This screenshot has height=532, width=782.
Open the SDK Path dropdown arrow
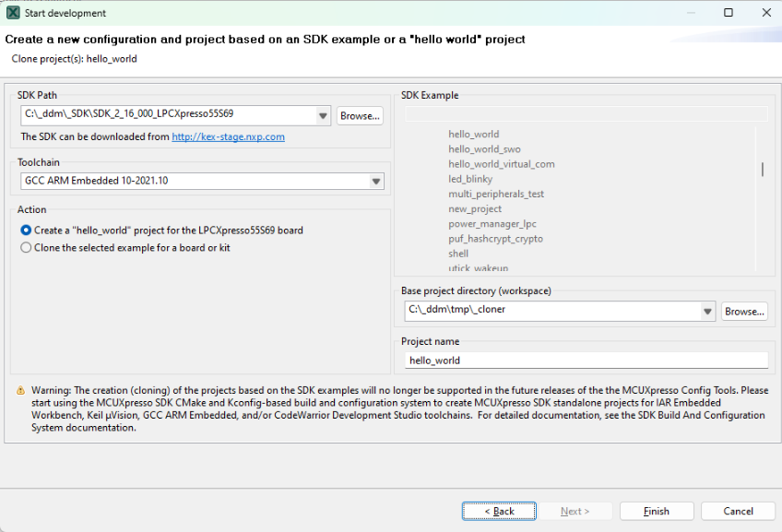pos(323,115)
